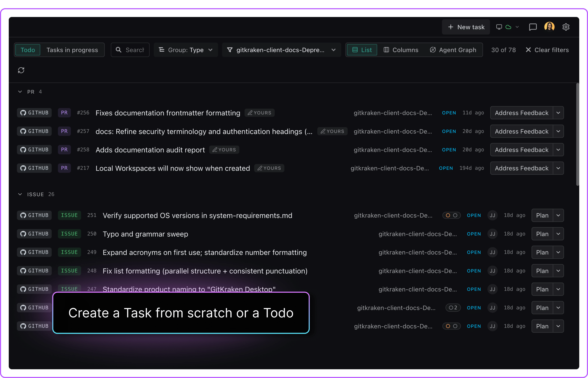The width and height of the screenshot is (588, 378).
Task: Collapse the PR group
Action: coord(20,92)
